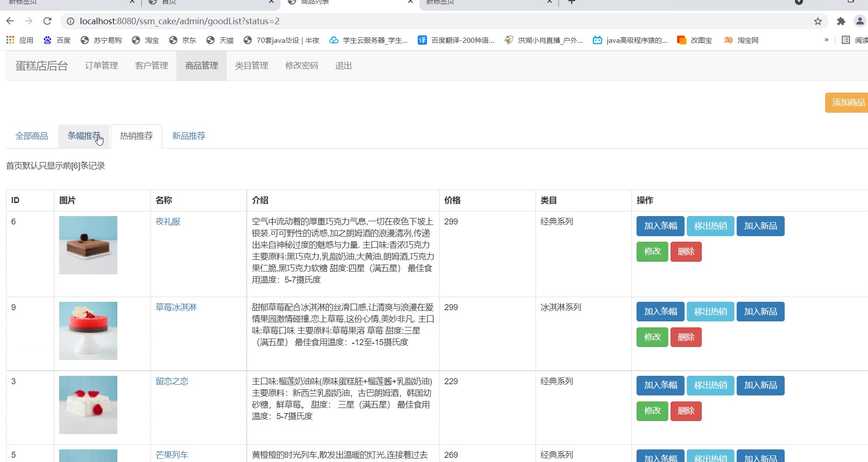The height and width of the screenshot is (462, 868).
Task: Go back with browser back arrow
Action: click(10, 21)
